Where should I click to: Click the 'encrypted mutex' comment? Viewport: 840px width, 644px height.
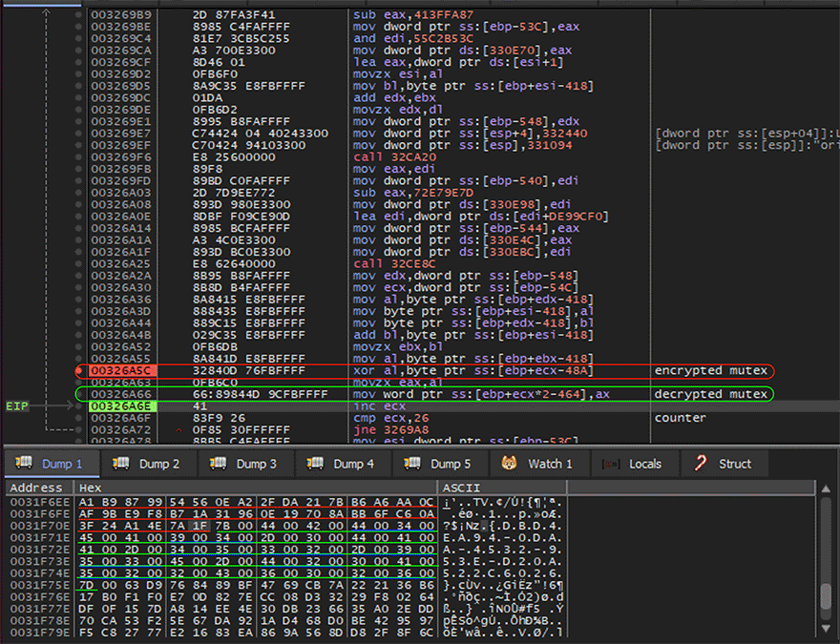tap(711, 370)
